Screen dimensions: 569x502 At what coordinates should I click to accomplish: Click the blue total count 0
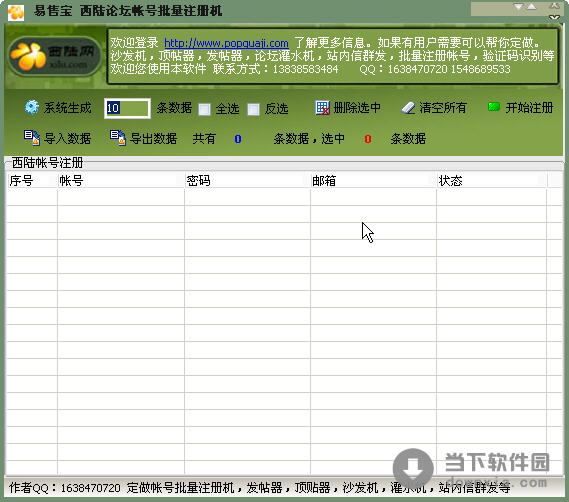(238, 139)
